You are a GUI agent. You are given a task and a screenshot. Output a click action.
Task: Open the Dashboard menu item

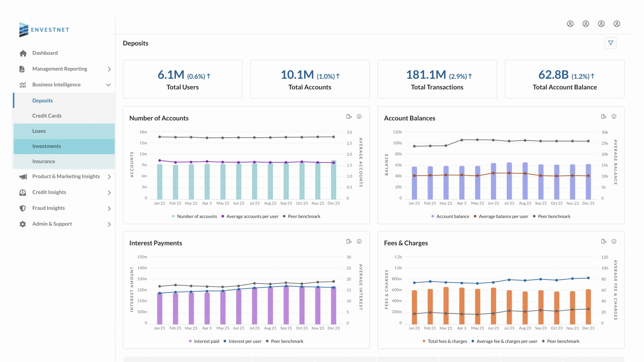45,53
